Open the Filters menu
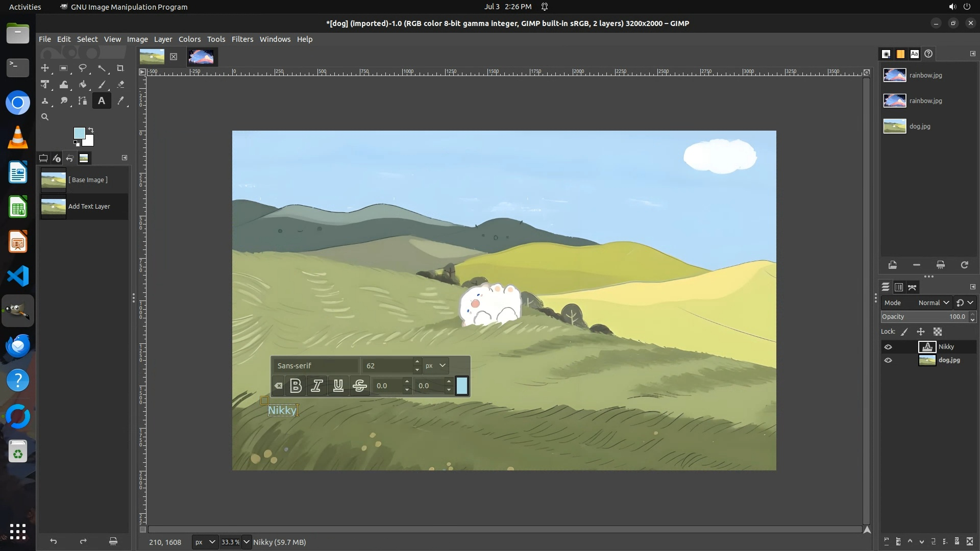980x551 pixels. [242, 39]
